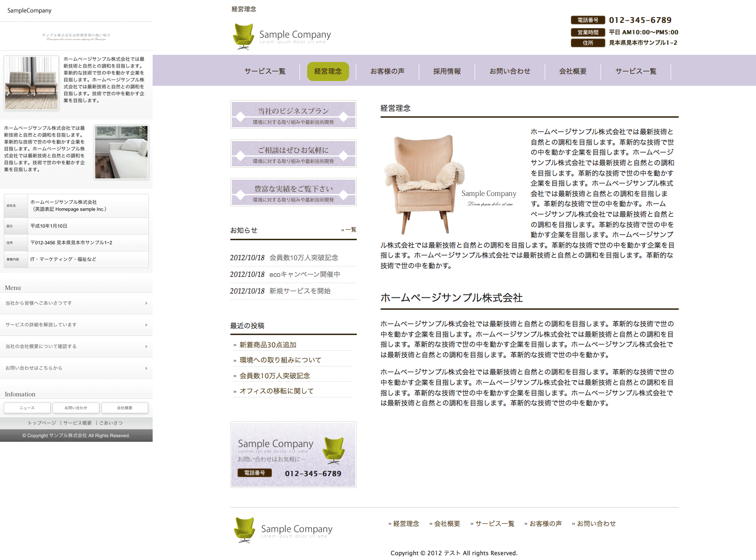This screenshot has height=560, width=756.
Task: Click the green chair logo in header
Action: pos(243,36)
